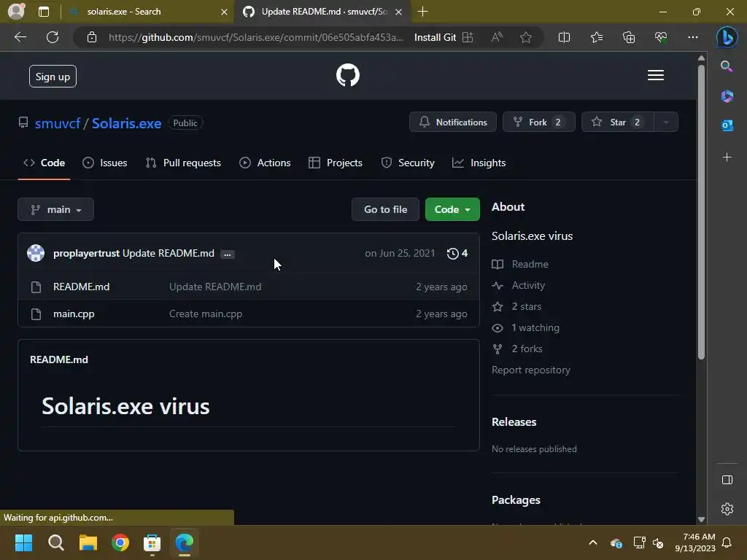747x560 pixels.
Task: Fork the repository with Fork button
Action: coord(539,122)
